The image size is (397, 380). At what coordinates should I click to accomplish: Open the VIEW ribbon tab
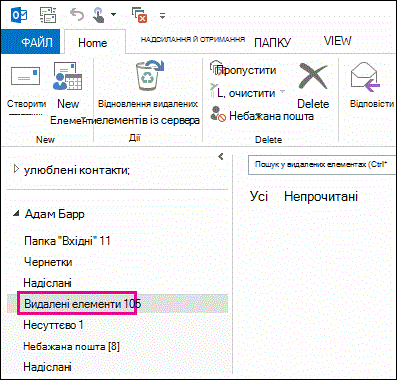pos(337,41)
